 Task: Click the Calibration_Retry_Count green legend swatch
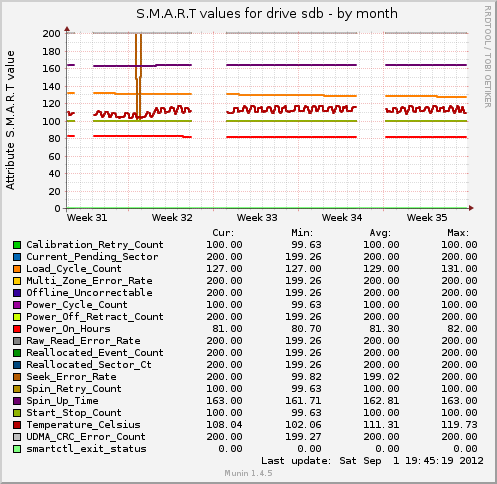(17, 245)
